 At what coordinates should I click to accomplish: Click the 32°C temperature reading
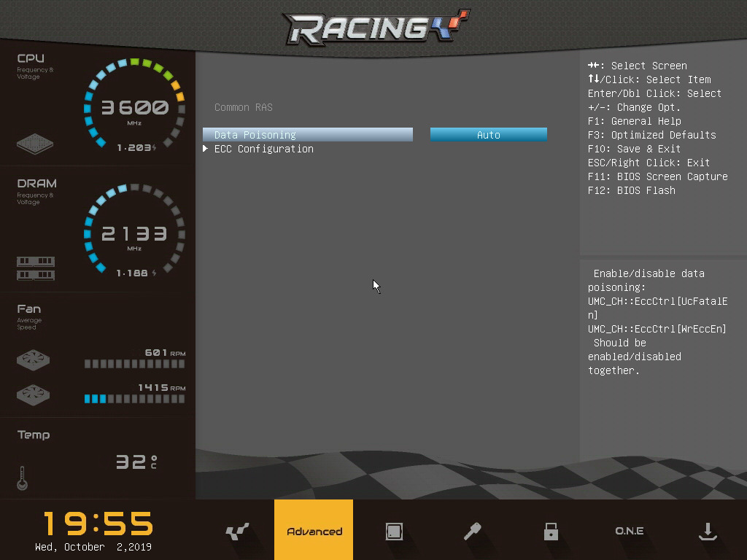point(136,462)
